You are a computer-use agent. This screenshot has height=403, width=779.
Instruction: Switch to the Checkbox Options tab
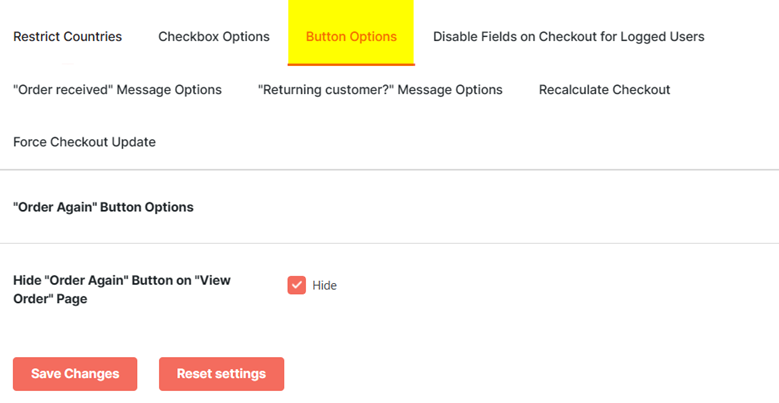pyautogui.click(x=214, y=37)
